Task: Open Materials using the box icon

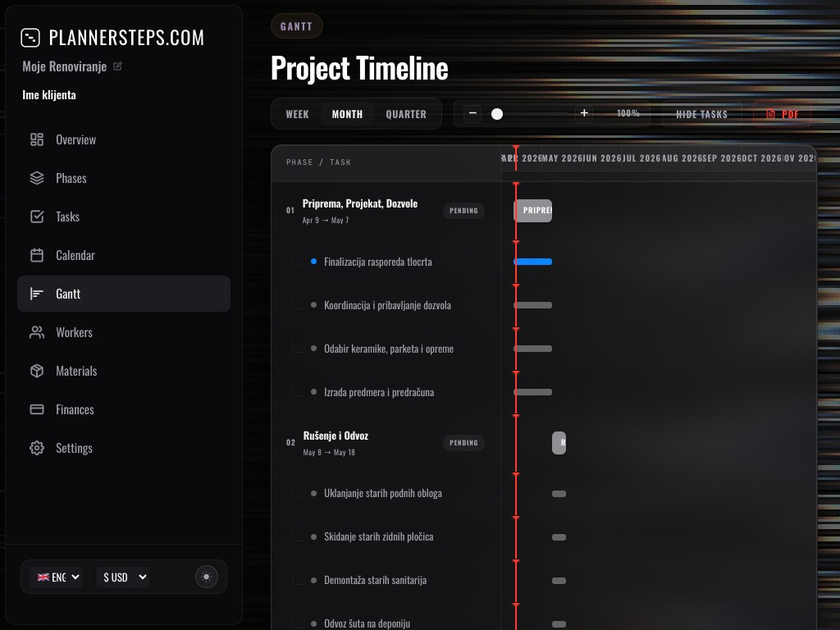Action: point(36,371)
